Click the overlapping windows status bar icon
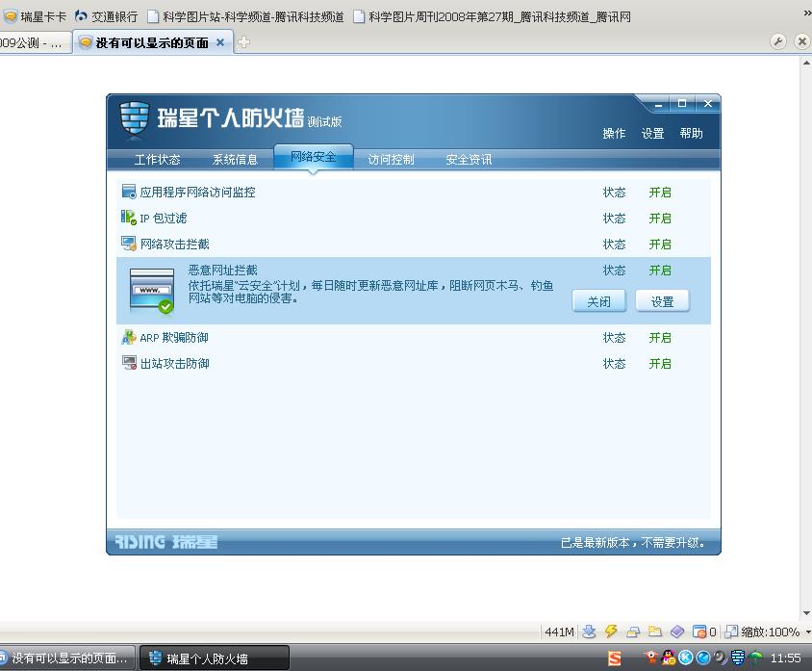Viewport: 812px width, 671px height. click(633, 632)
